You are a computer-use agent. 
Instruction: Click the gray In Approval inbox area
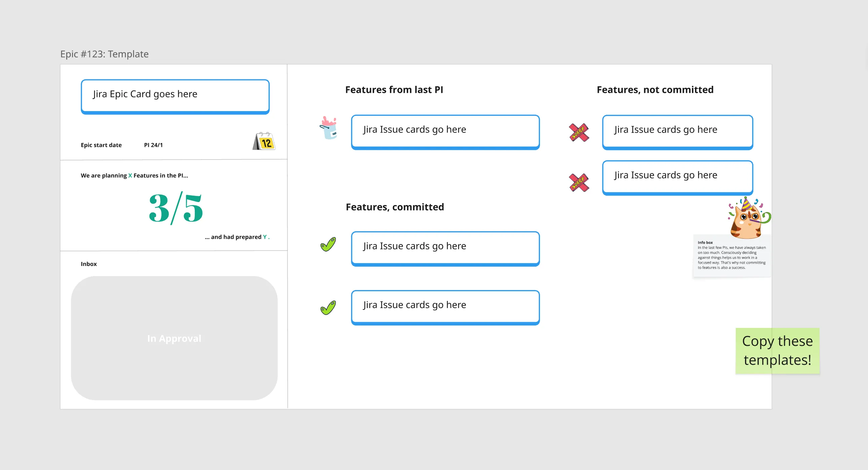(174, 338)
